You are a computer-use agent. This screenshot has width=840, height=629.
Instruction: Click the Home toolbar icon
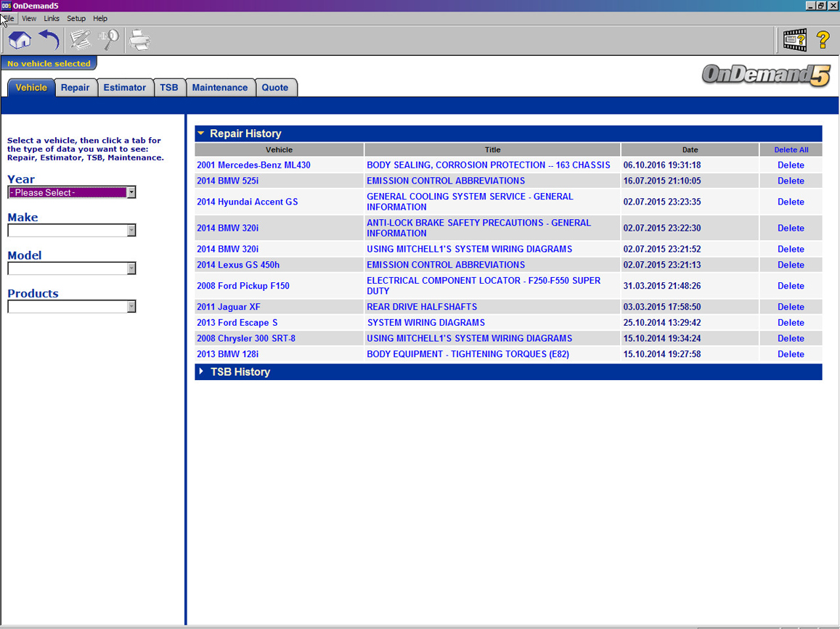click(20, 41)
